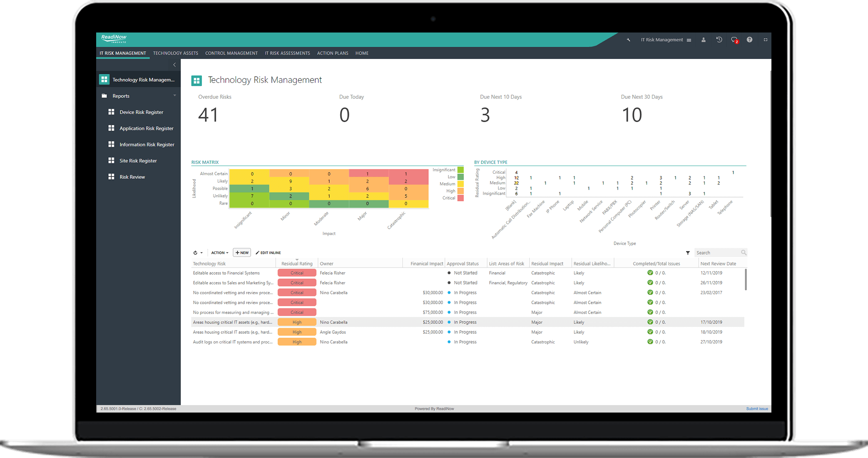Click the refresh icon in report toolbar

click(x=195, y=253)
